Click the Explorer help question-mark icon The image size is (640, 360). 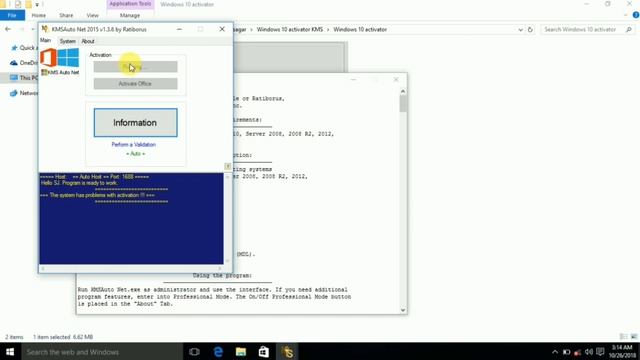[636, 15]
